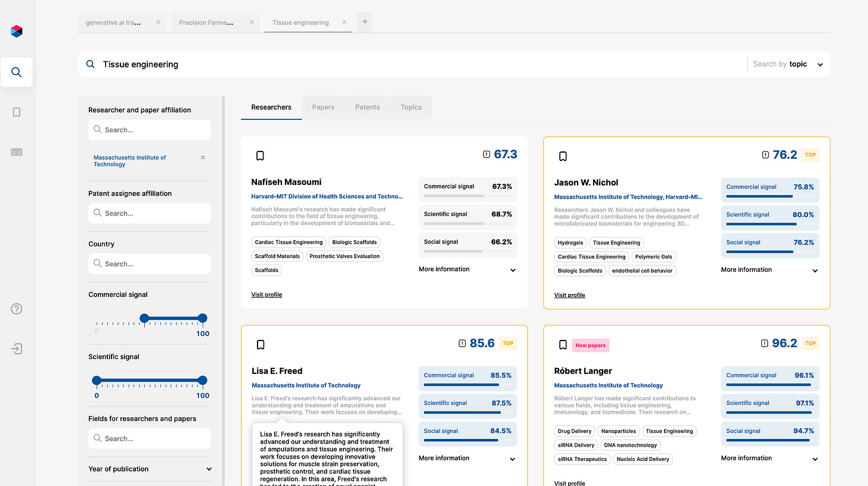This screenshot has height=486, width=868.
Task: Click the New papers badge
Action: [590, 345]
